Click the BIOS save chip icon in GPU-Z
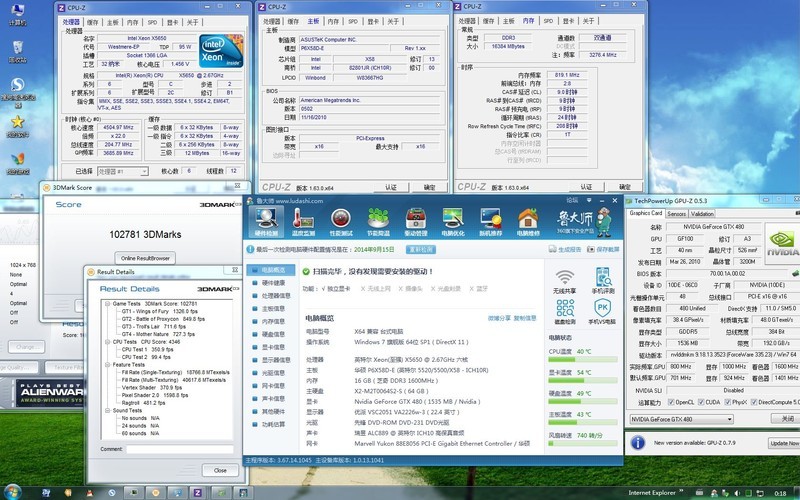 (x=795, y=273)
